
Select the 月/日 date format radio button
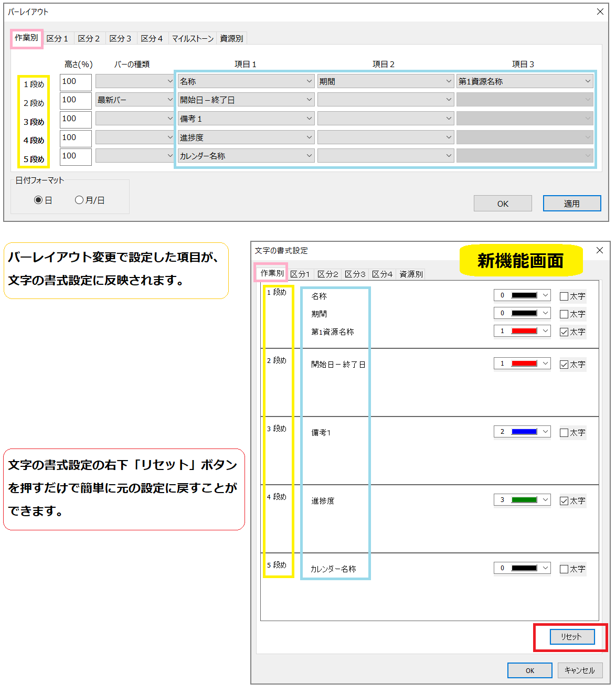point(79,200)
